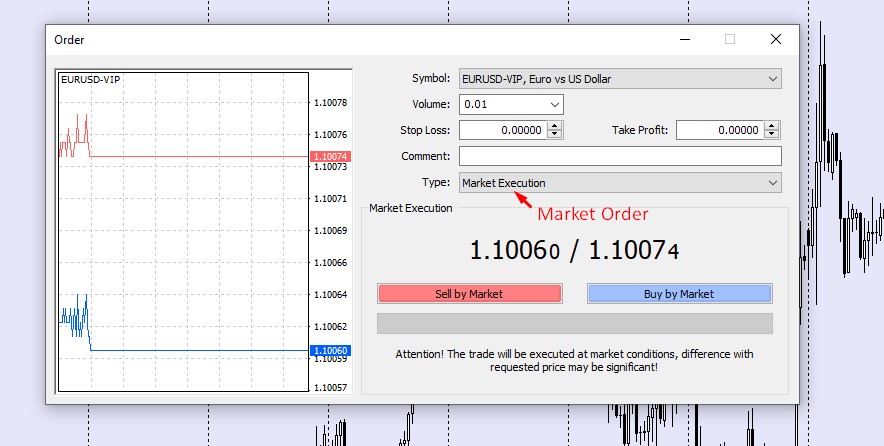884x446 pixels.
Task: Close the Order dialog window
Action: click(x=775, y=40)
